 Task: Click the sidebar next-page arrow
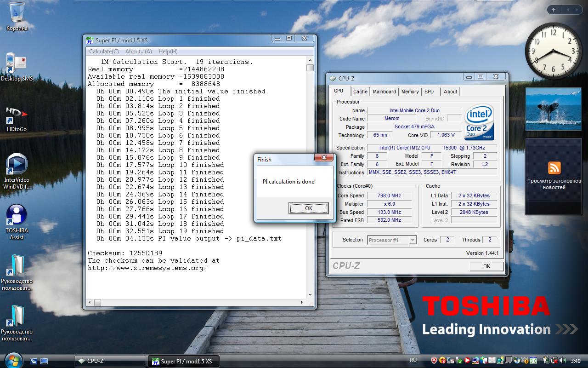577,9
